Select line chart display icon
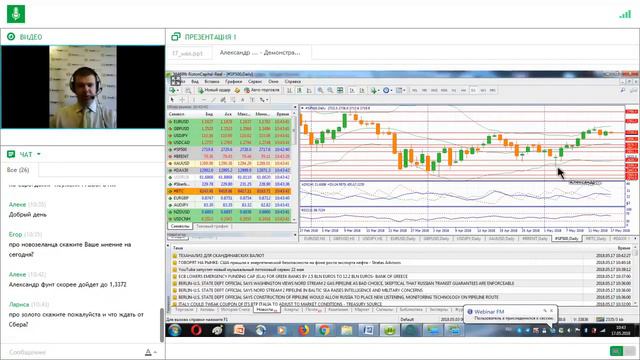The image size is (640, 360). click(x=309, y=90)
